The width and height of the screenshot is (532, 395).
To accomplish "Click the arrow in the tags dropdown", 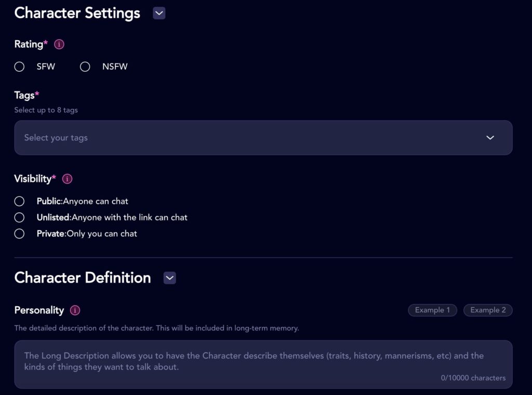I will [x=490, y=138].
